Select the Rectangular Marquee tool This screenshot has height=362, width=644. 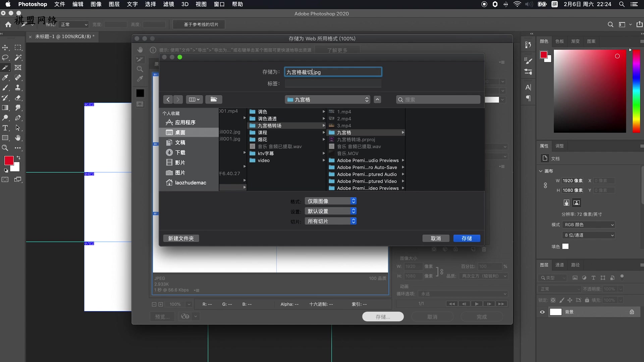[18, 48]
